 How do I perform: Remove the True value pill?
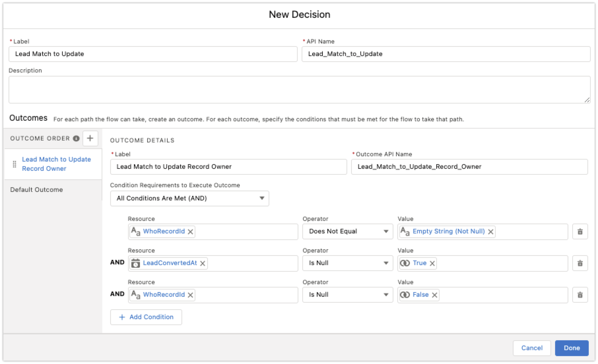tap(432, 263)
